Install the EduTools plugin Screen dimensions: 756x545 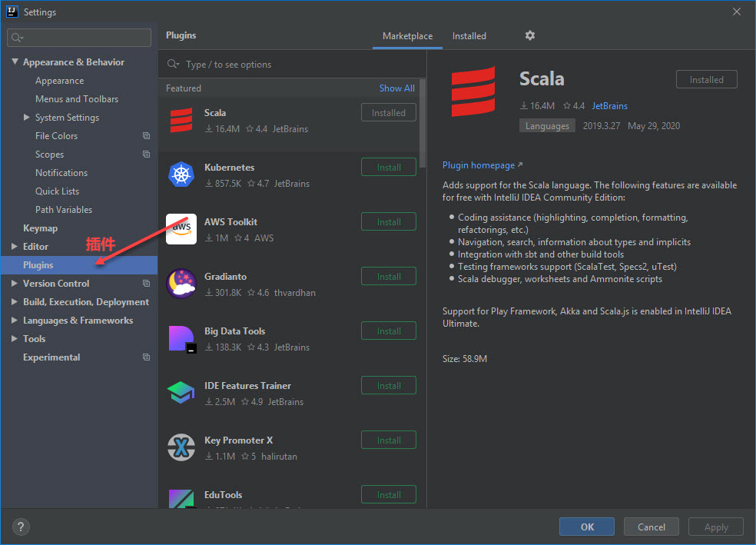click(x=389, y=494)
